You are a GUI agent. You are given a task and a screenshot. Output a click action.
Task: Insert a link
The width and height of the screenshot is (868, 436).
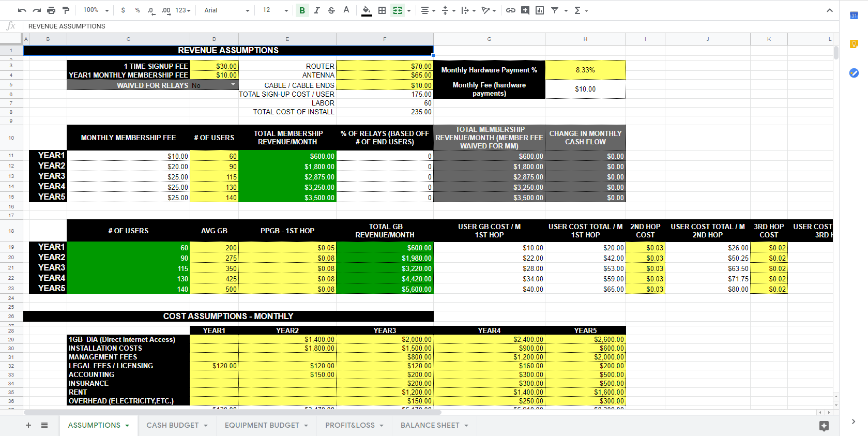(x=511, y=10)
